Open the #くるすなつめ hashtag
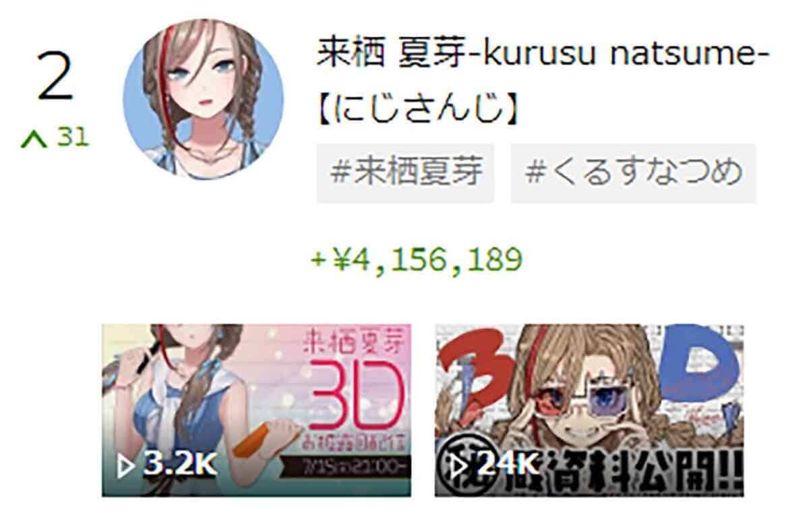The width and height of the screenshot is (809, 532). 633,173
